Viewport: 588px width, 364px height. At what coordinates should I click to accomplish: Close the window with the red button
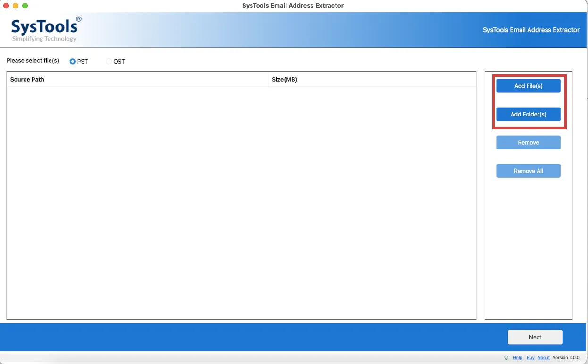pos(6,6)
